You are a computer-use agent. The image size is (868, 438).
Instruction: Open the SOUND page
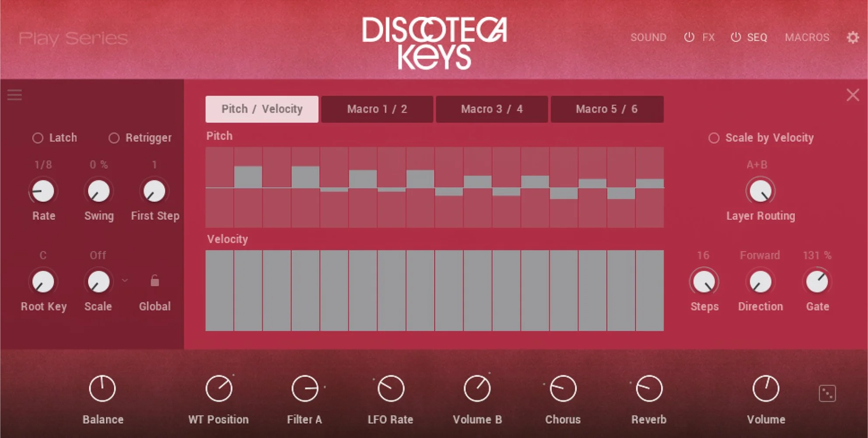pos(648,37)
